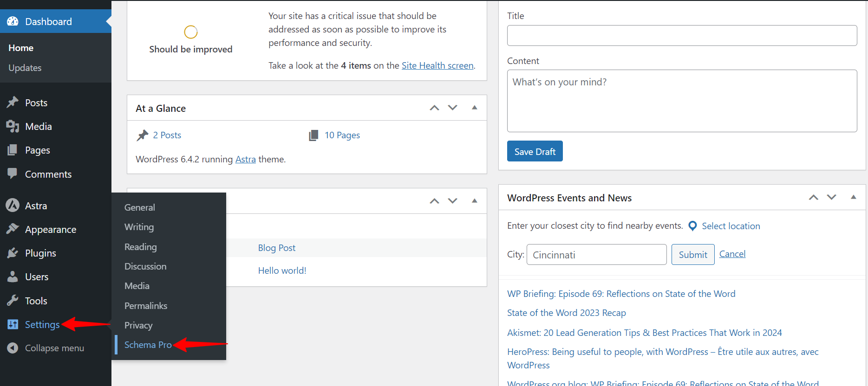Screen dimensions: 868x386
Task: Open Updates under Dashboard menu
Action: click(25, 68)
